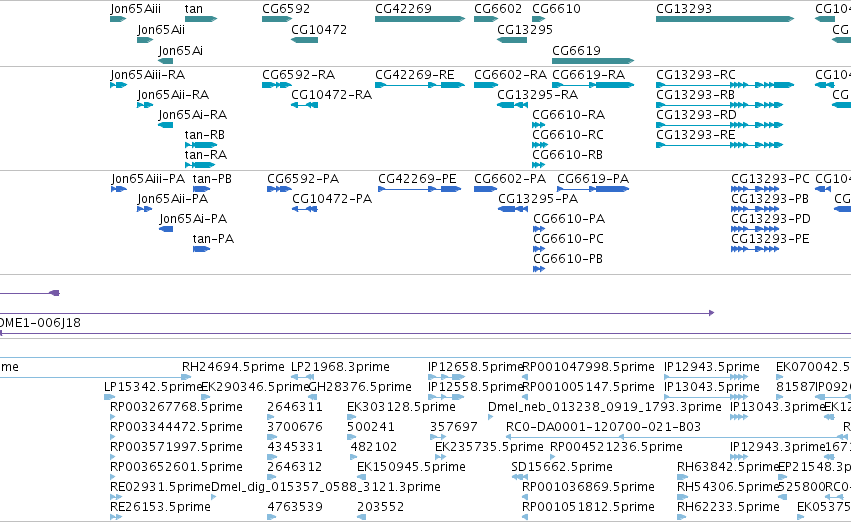Open Dmel_neb_013238_0919_1793.3prime EST label
Viewport: 851px width, 522px height.
[605, 407]
